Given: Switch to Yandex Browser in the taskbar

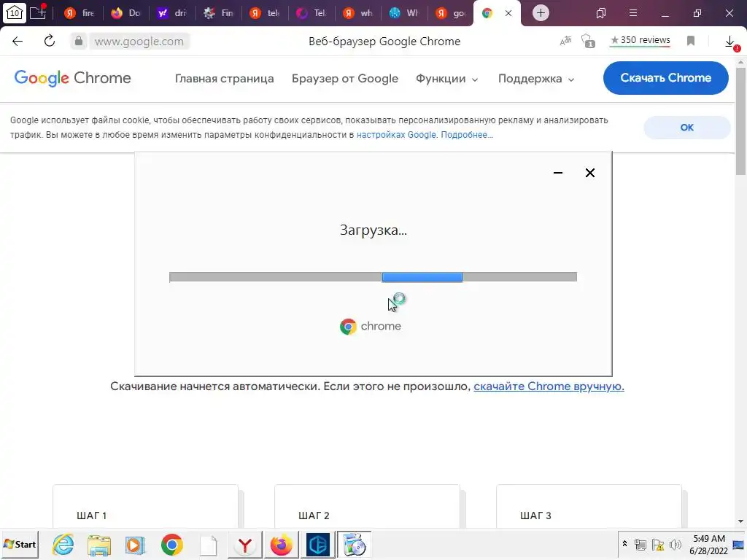Looking at the screenshot, I should (245, 545).
